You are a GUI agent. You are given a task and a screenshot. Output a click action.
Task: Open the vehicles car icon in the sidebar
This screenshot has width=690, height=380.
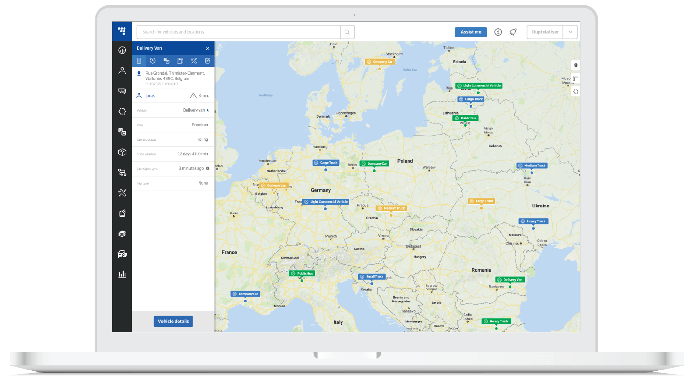122,254
